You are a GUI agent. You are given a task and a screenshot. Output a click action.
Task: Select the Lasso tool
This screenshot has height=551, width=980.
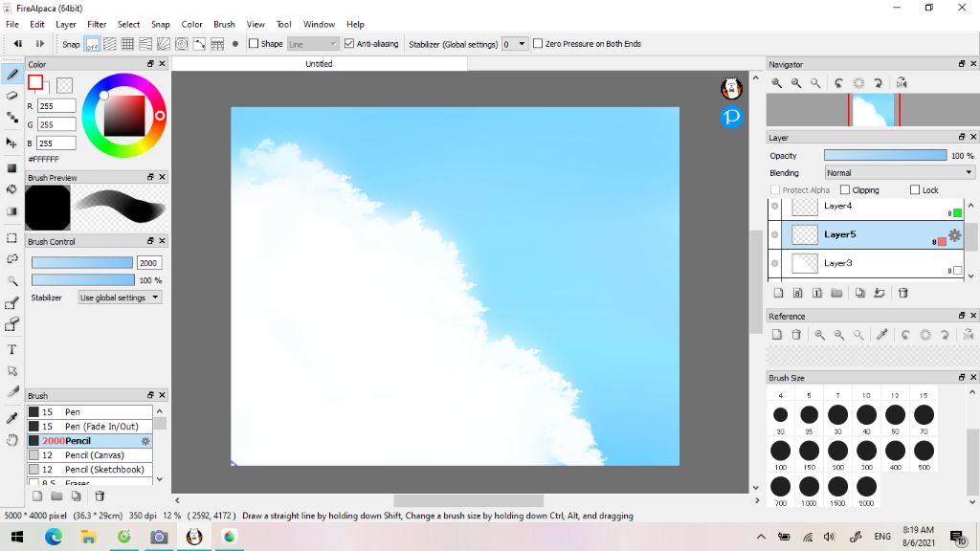(11, 259)
